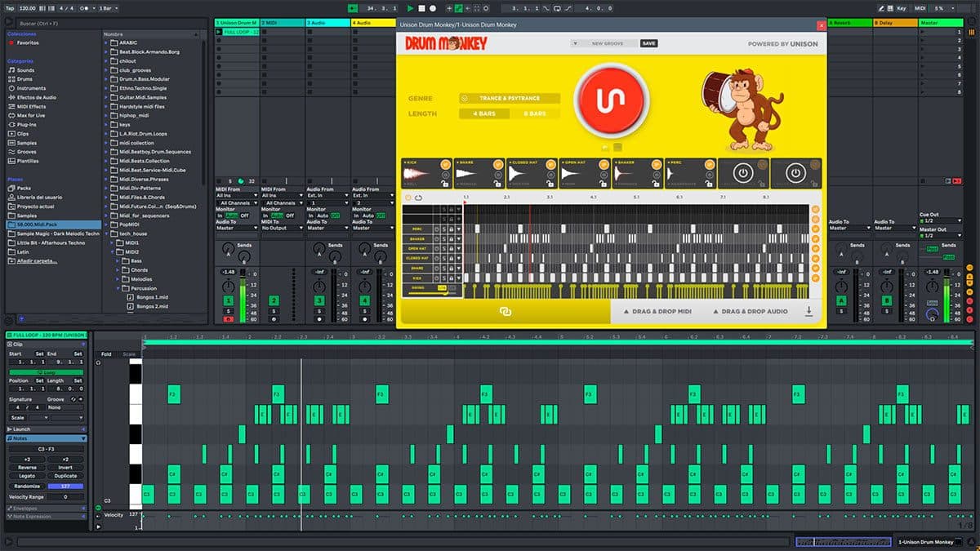980x551 pixels.
Task: Open the Grooves category
Action: 27,151
